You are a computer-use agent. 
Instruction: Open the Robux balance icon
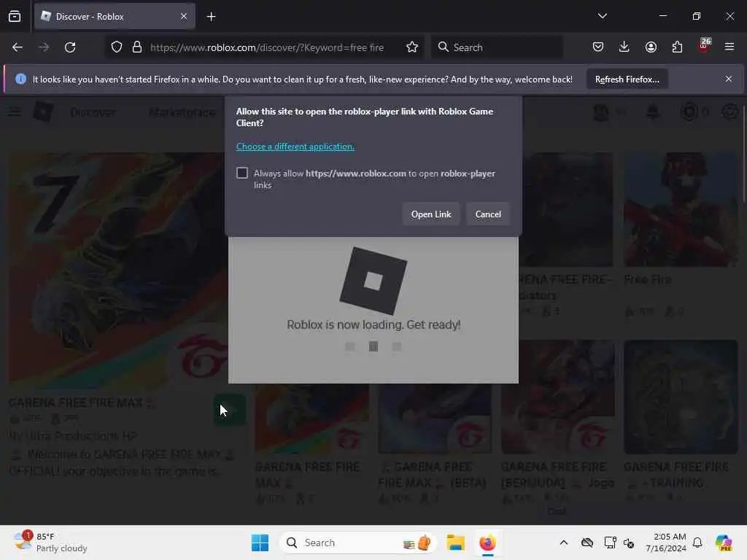(689, 112)
